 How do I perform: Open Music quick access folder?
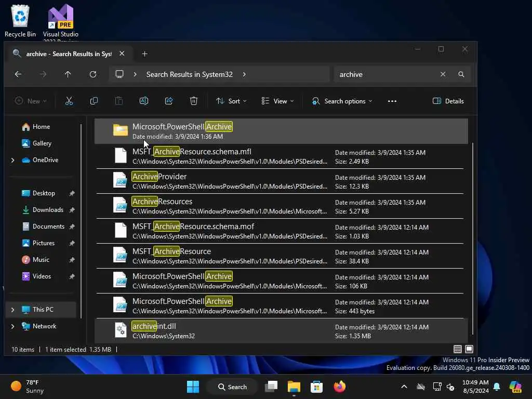(41, 260)
